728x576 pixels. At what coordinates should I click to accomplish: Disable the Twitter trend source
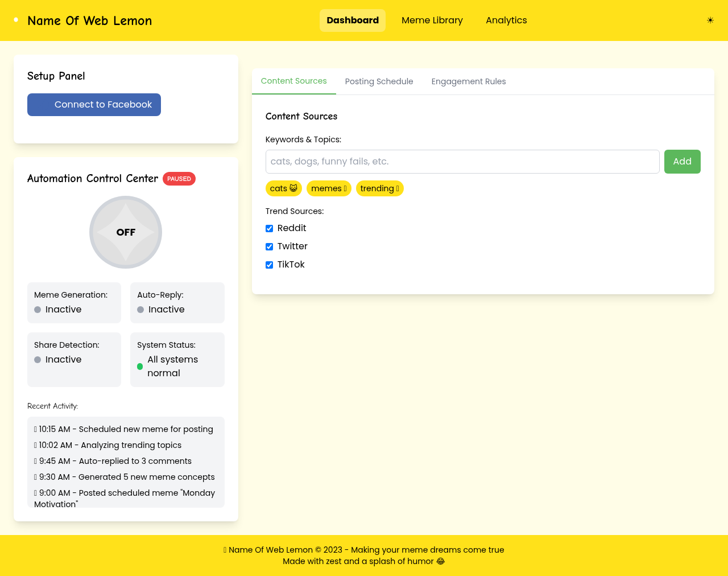(x=269, y=246)
